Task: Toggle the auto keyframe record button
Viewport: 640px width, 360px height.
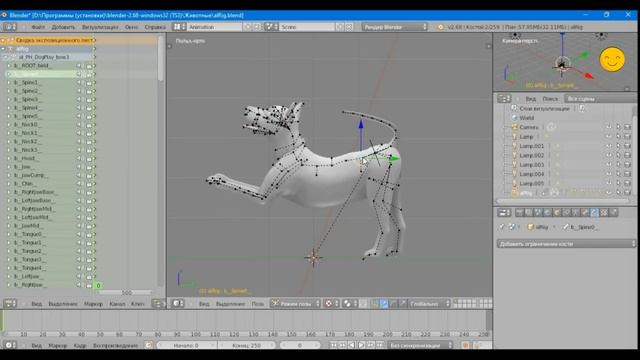Action: (x=465, y=345)
